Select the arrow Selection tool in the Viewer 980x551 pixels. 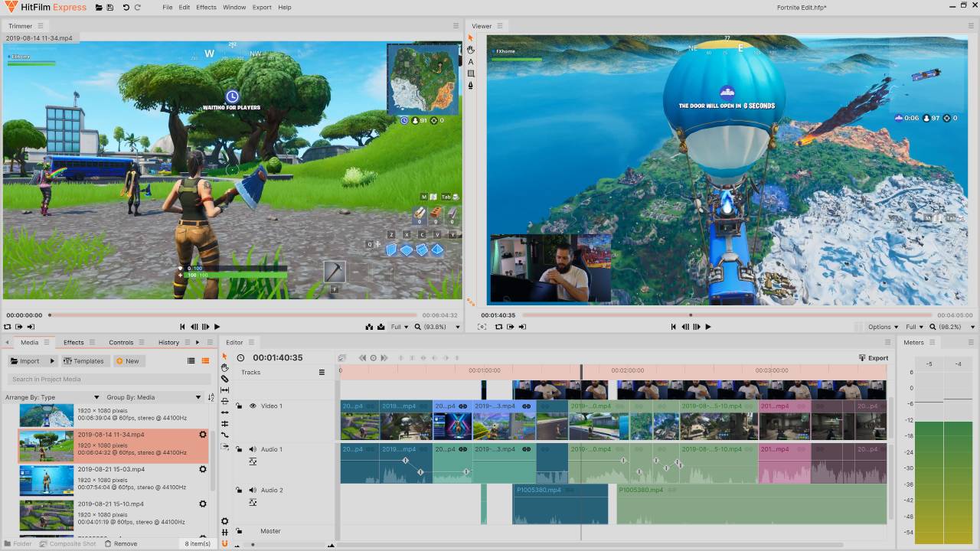471,37
